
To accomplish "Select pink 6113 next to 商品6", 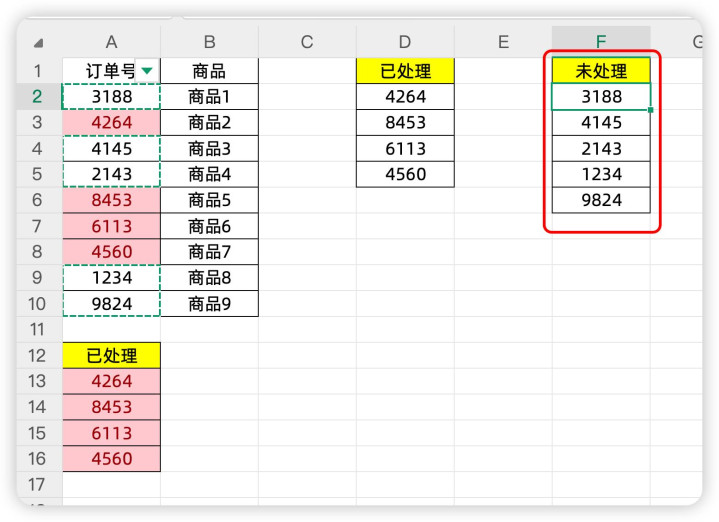I will 111,226.
